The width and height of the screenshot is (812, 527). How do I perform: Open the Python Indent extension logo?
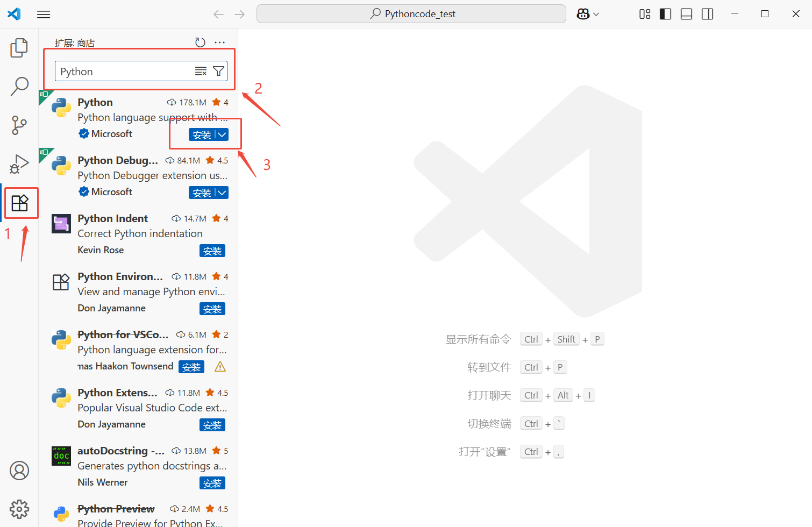point(61,224)
